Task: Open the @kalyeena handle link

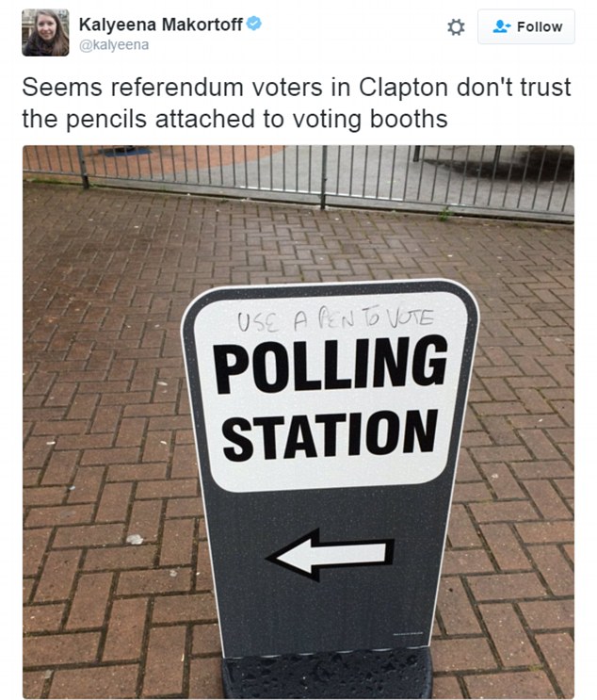Action: (x=114, y=44)
